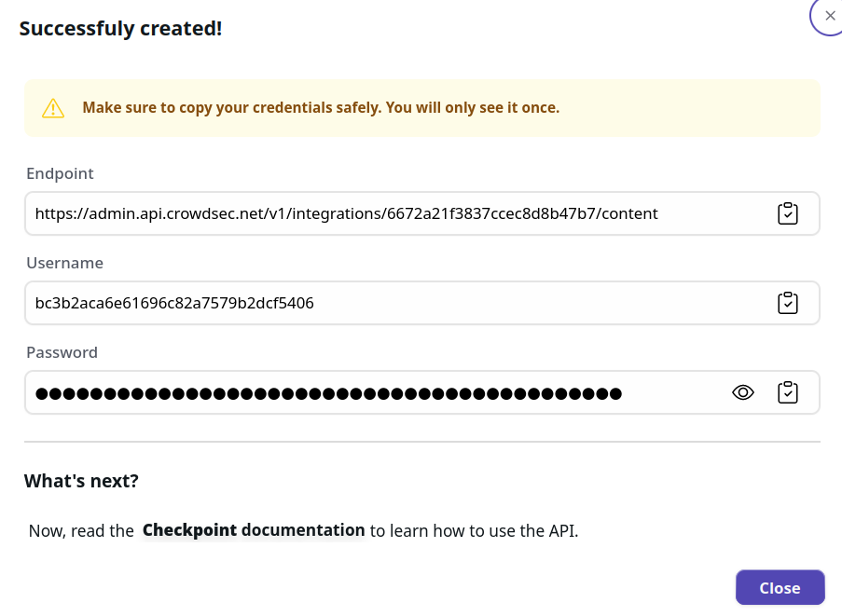Click the Close button at the bottom

(x=780, y=587)
